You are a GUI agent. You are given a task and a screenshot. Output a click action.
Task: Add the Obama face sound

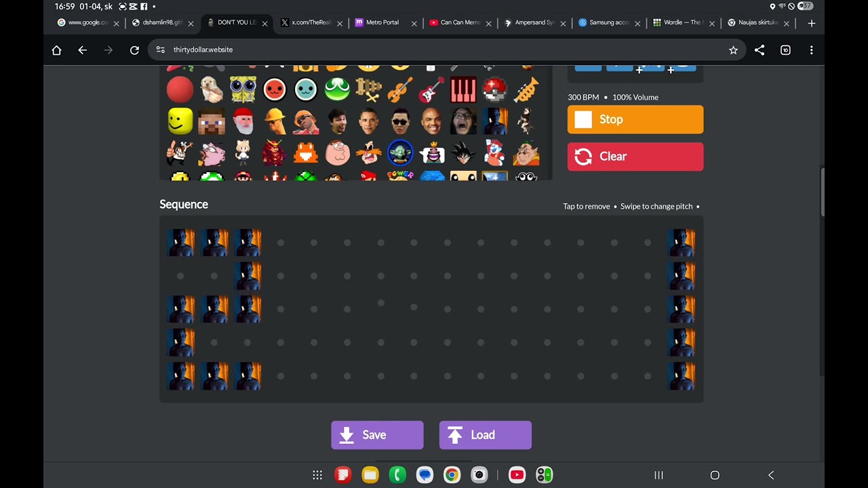[369, 121]
